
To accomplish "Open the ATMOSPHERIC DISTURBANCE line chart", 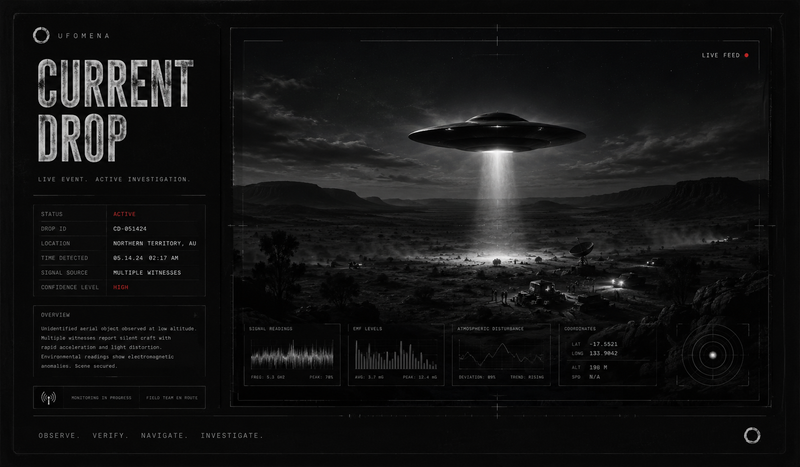I will [501, 354].
